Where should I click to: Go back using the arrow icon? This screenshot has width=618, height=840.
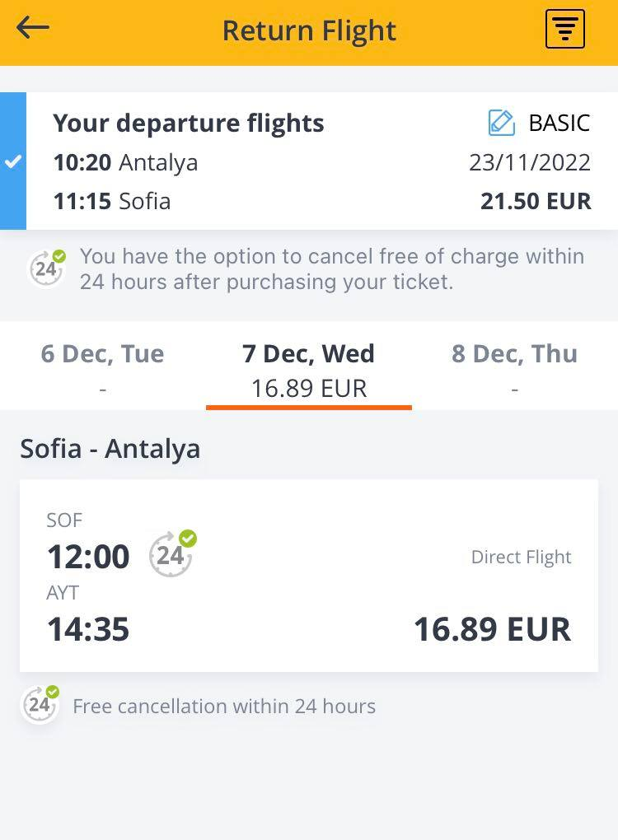pos(33,28)
